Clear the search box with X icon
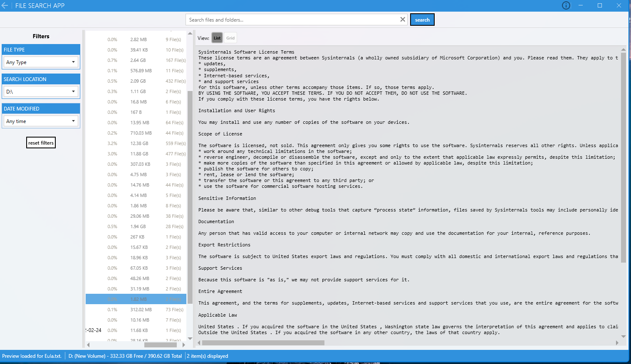 403,20
